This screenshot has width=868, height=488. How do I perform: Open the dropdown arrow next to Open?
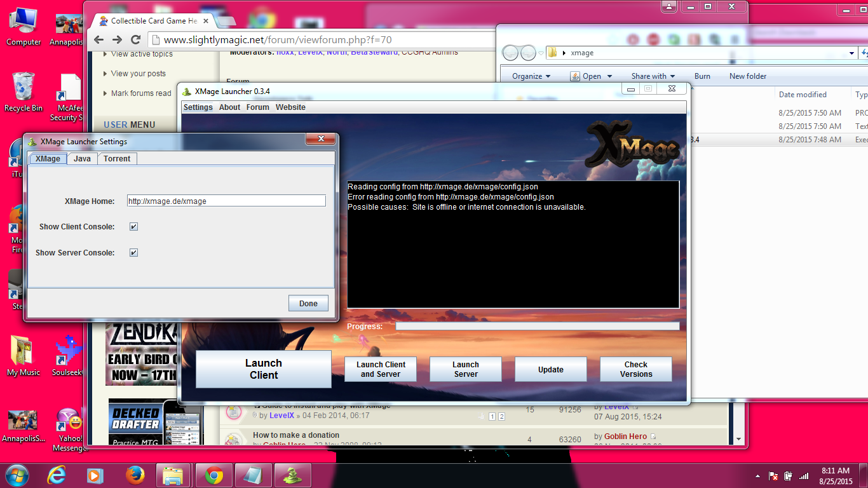(609, 76)
